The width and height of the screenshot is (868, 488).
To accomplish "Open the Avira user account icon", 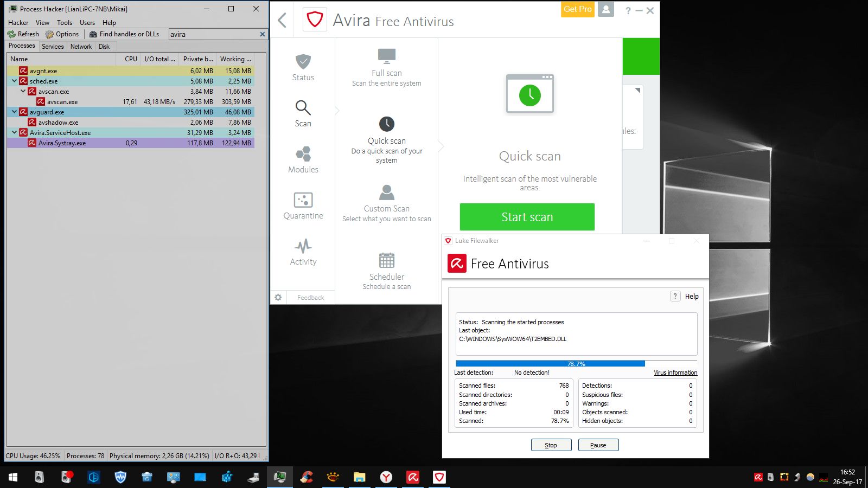I will coord(606,9).
